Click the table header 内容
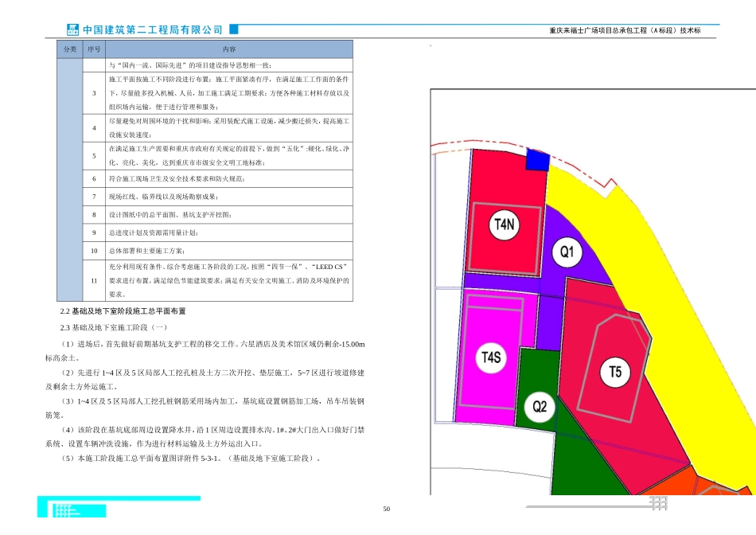 (229, 49)
